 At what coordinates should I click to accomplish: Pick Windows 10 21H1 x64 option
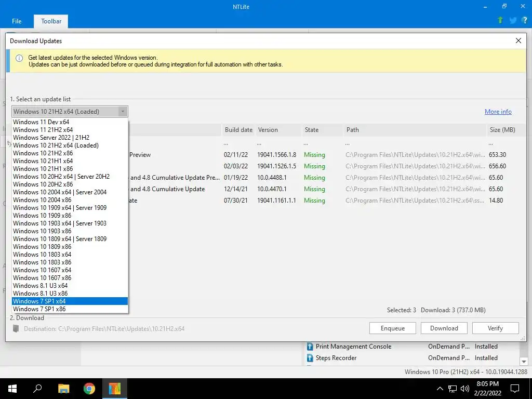click(70, 161)
